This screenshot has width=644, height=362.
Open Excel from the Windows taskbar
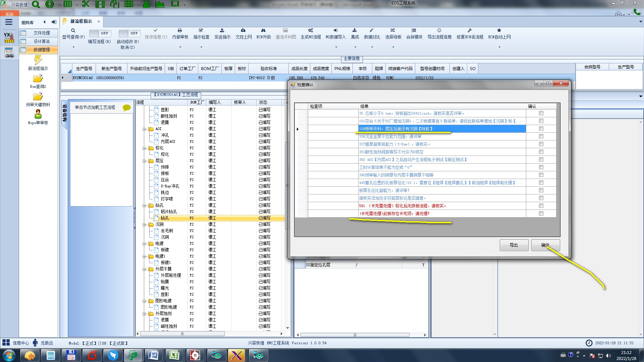(174, 355)
